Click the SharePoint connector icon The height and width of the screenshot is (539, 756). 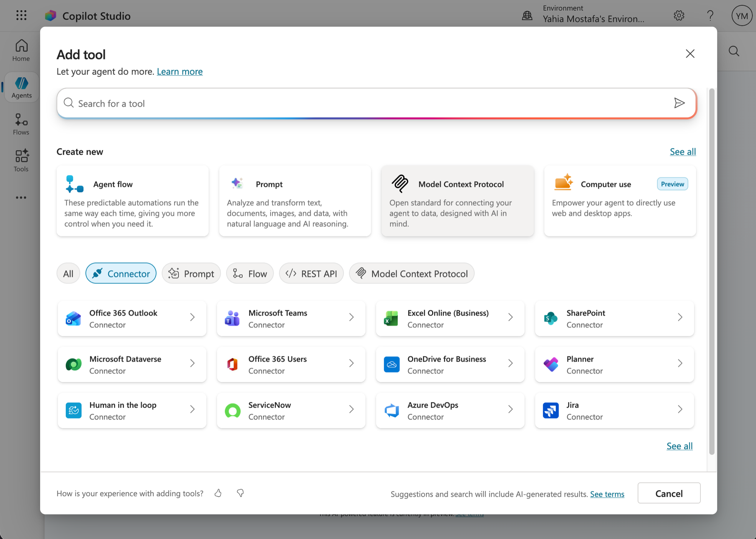550,319
